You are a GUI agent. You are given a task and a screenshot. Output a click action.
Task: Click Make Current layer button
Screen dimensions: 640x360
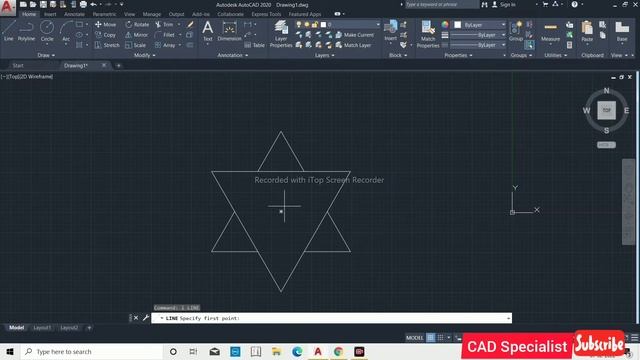point(354,35)
